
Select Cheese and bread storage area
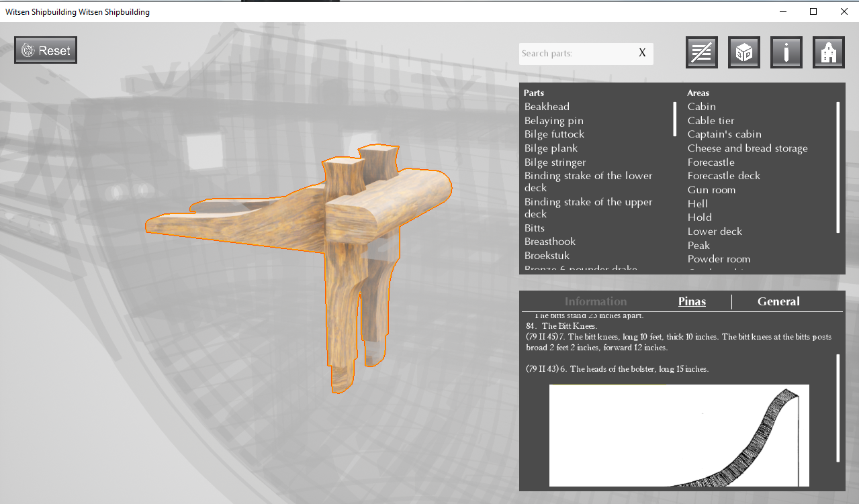pyautogui.click(x=748, y=148)
